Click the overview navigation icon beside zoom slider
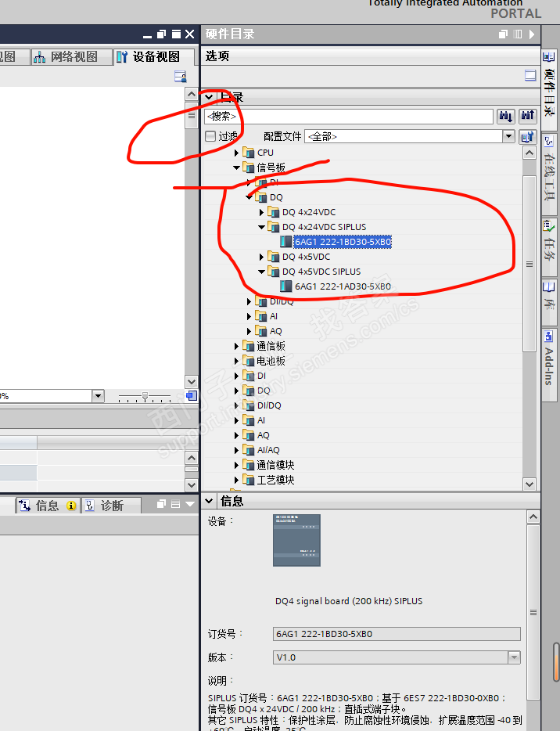Viewport: 560px width, 731px height. [192, 396]
